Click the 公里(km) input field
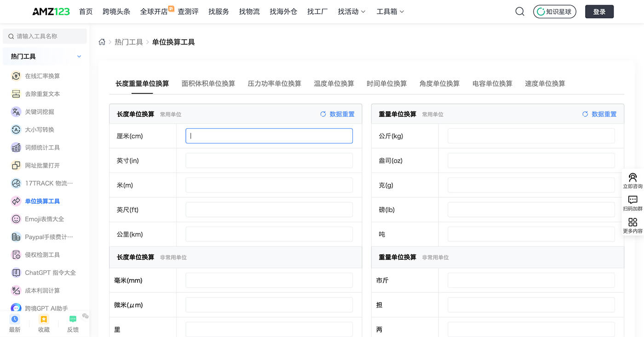The width and height of the screenshot is (644, 337). pos(269,234)
